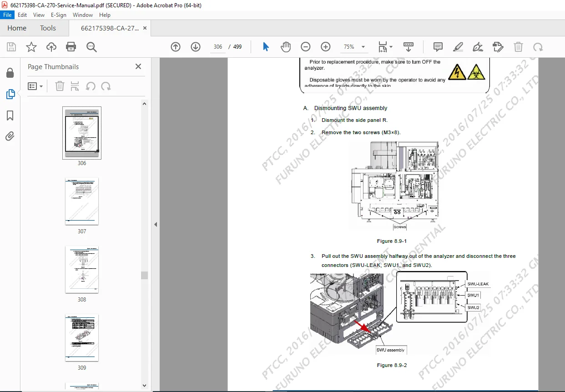Open the Attachments paperclip panel
Image resolution: width=565 pixels, height=392 pixels.
click(x=10, y=136)
